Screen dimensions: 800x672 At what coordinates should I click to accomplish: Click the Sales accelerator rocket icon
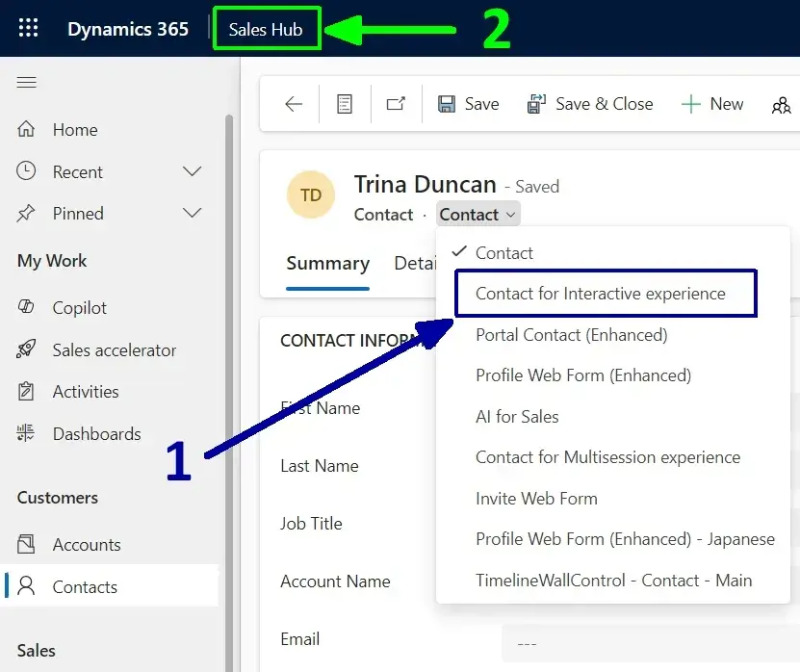pyautogui.click(x=26, y=349)
